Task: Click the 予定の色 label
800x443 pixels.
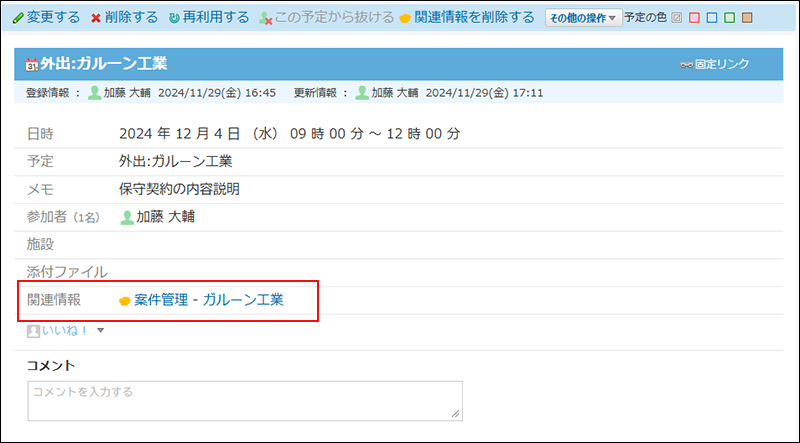Action: click(x=645, y=17)
